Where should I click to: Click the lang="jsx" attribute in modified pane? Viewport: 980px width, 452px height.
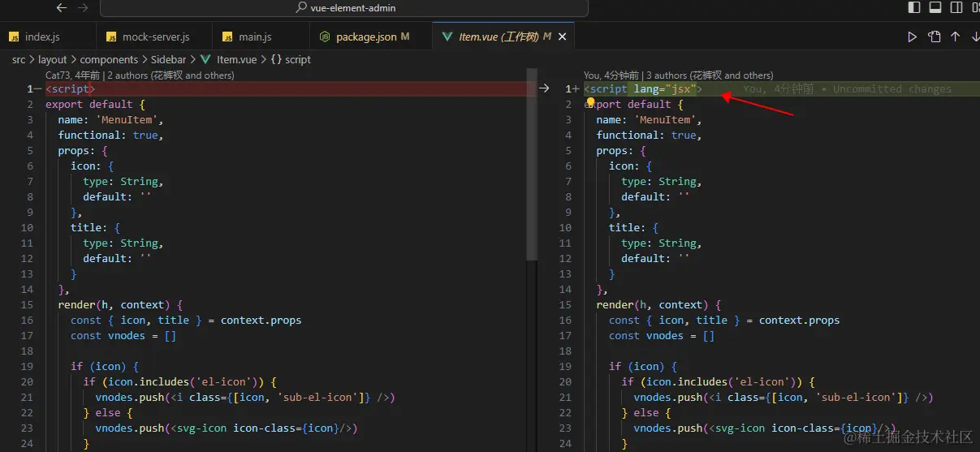click(664, 89)
